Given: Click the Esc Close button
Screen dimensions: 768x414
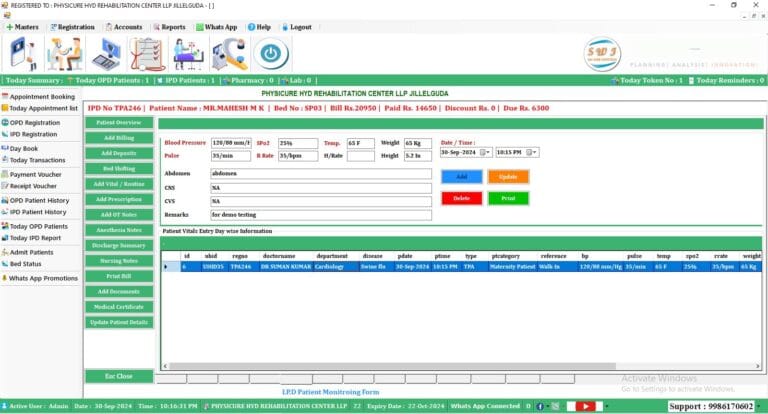Looking at the screenshot, I should click(119, 376).
